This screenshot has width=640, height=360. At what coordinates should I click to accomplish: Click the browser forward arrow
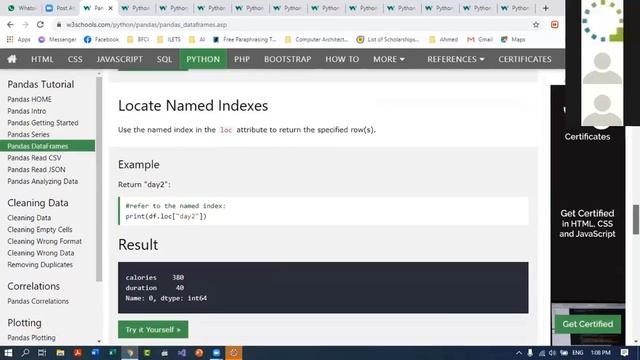tap(25, 24)
